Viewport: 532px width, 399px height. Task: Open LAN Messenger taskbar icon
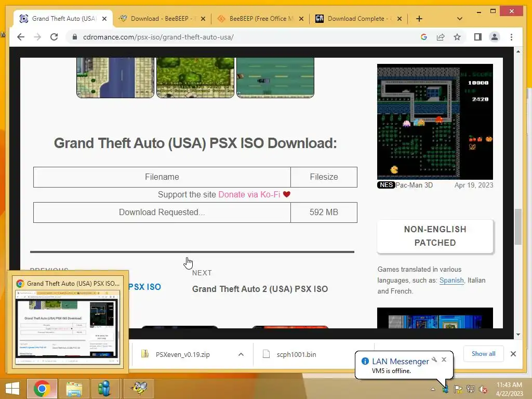click(104, 389)
